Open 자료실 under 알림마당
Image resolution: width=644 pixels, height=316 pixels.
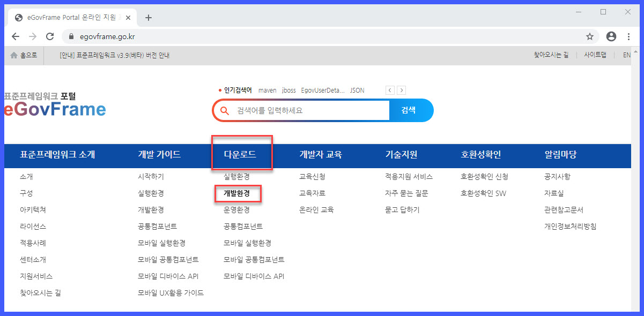pyautogui.click(x=554, y=193)
